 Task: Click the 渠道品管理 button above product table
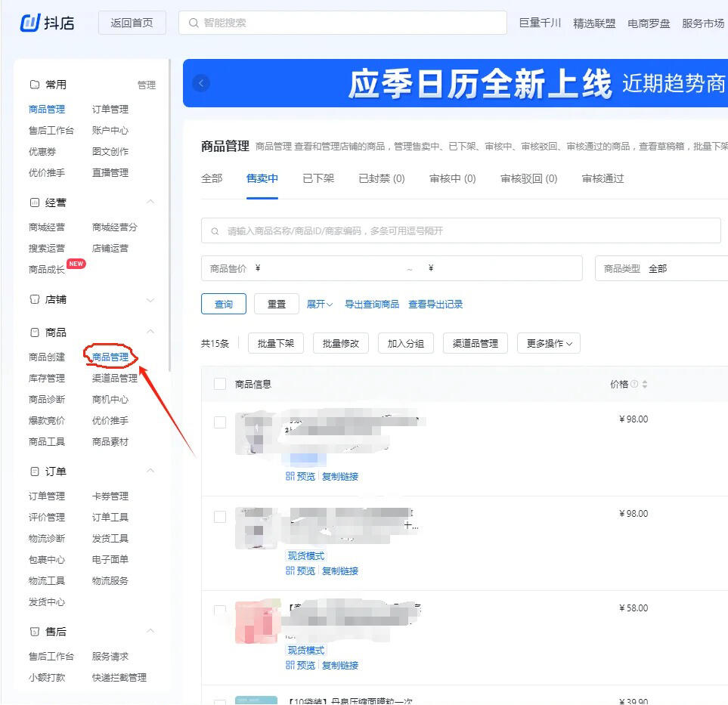coord(476,344)
